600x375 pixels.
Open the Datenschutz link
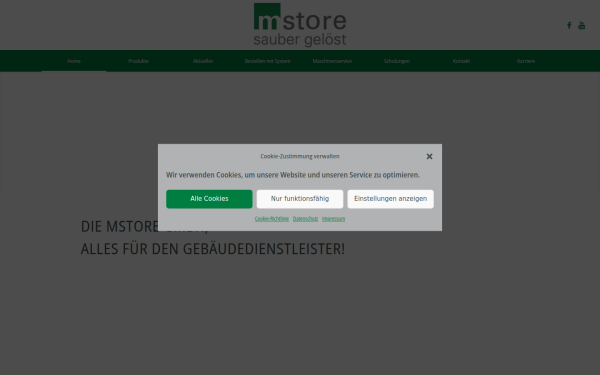pyautogui.click(x=305, y=219)
